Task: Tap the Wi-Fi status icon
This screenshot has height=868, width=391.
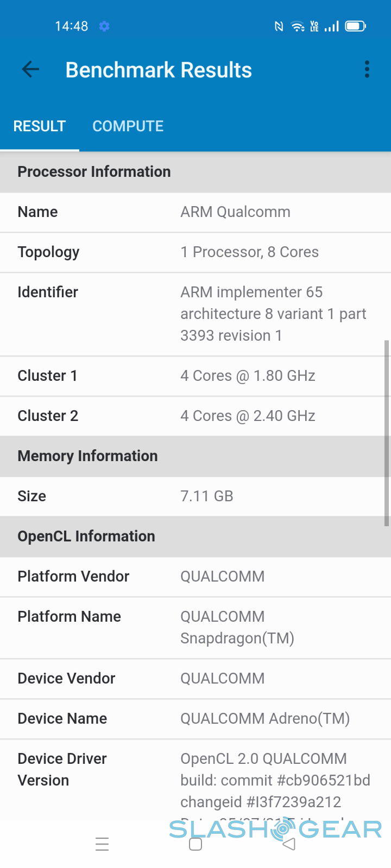Action: pyautogui.click(x=298, y=26)
